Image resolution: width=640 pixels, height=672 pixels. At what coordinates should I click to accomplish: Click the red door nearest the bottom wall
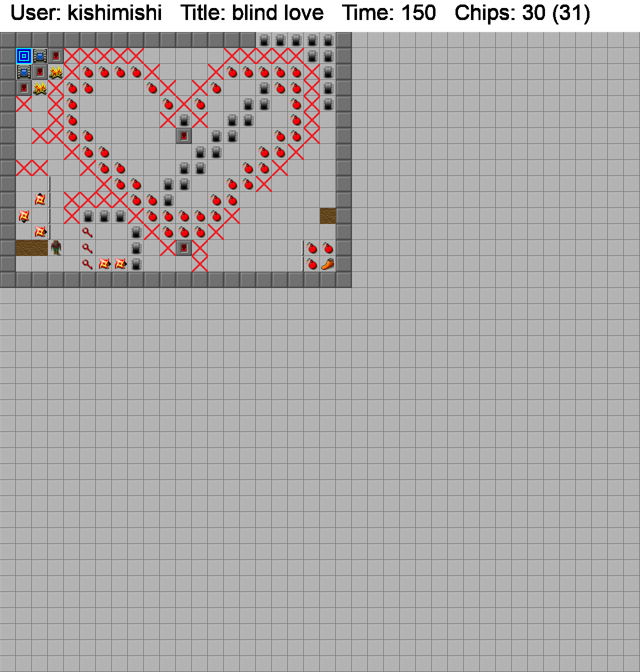point(184,248)
